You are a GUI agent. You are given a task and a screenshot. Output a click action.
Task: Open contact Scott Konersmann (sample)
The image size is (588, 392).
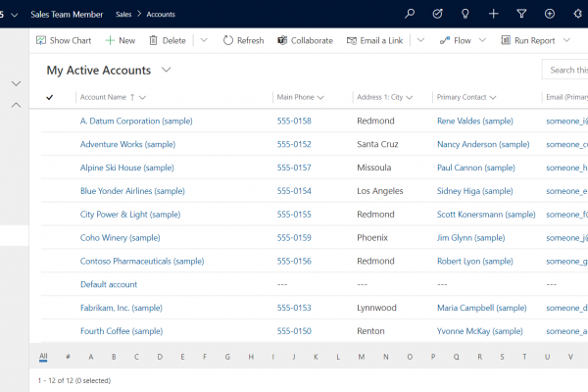point(486,215)
